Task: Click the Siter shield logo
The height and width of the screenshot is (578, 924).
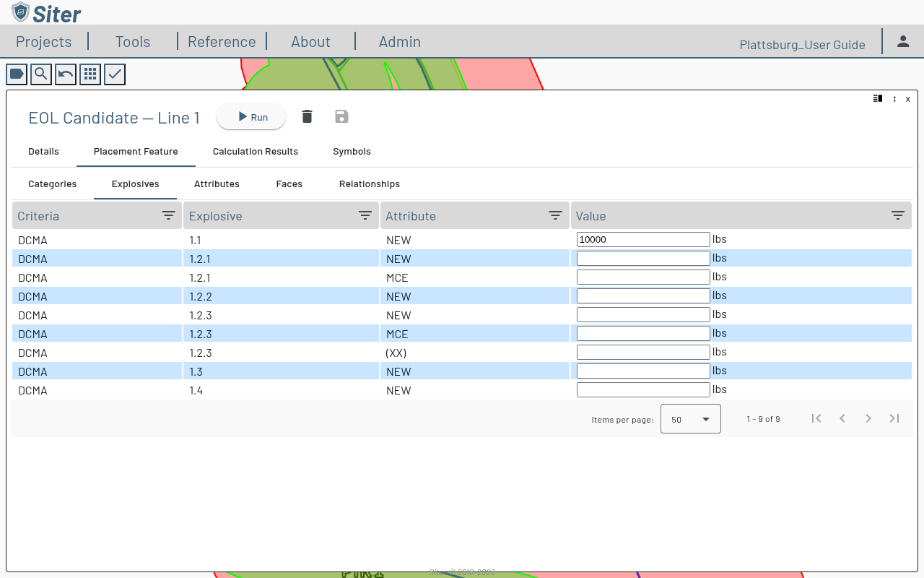Action: pyautogui.click(x=21, y=12)
